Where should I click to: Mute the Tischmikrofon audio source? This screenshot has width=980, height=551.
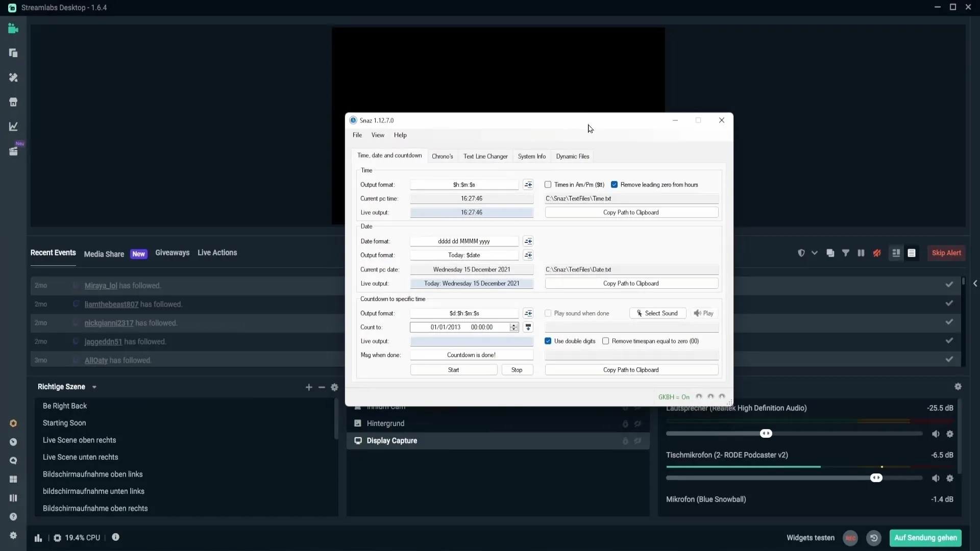(x=936, y=479)
